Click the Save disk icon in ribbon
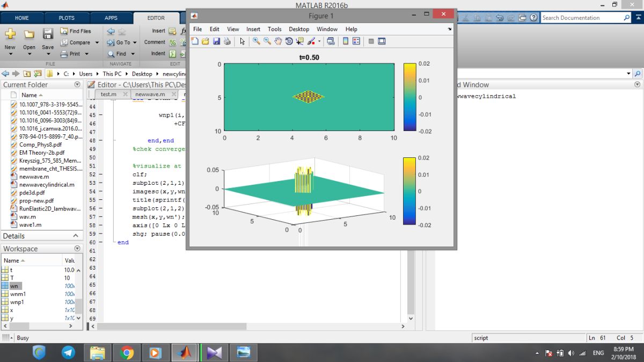Screen dimensions: 644x362 (x=48, y=34)
